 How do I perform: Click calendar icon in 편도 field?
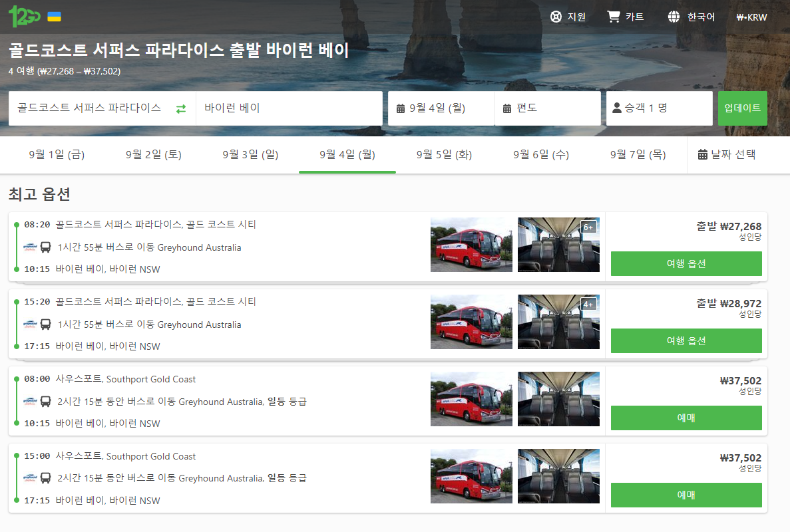point(507,108)
